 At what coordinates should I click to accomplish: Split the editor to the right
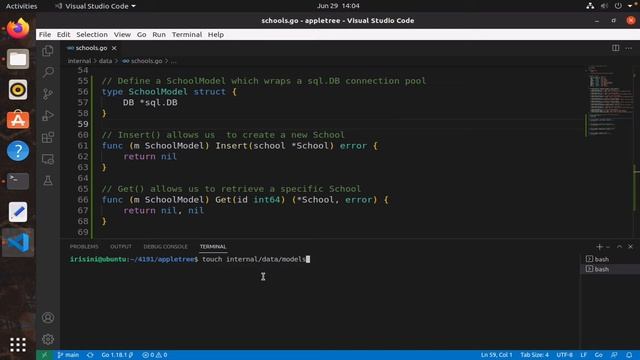(616, 48)
